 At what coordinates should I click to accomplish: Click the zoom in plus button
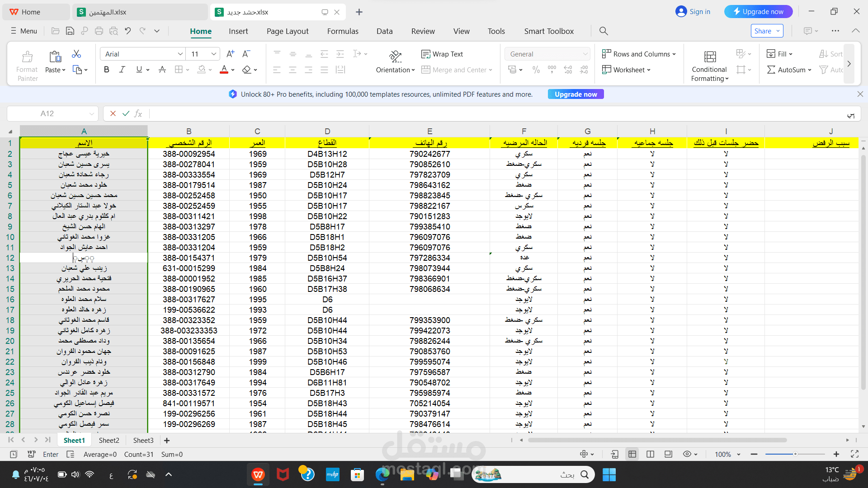pos(836,454)
